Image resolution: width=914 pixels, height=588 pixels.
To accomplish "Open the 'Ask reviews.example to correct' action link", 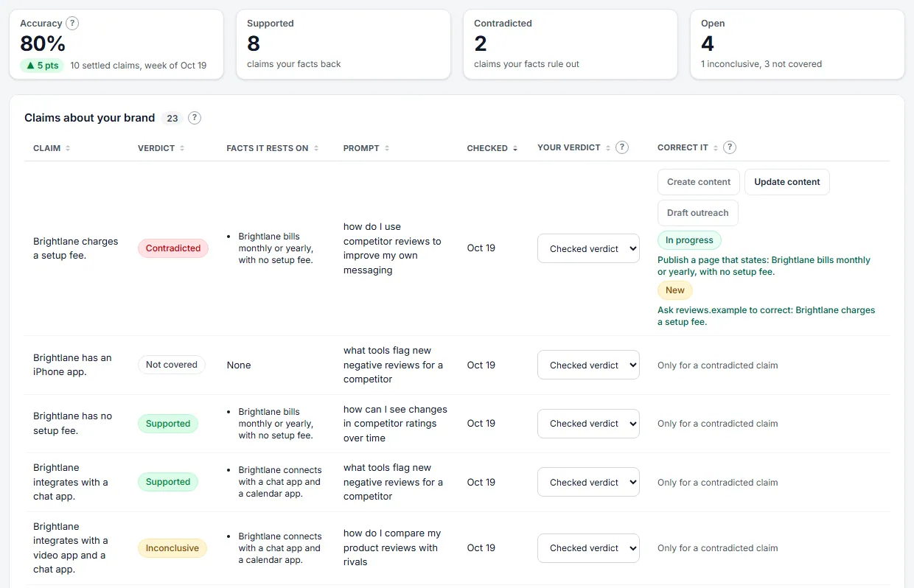I will (x=767, y=316).
